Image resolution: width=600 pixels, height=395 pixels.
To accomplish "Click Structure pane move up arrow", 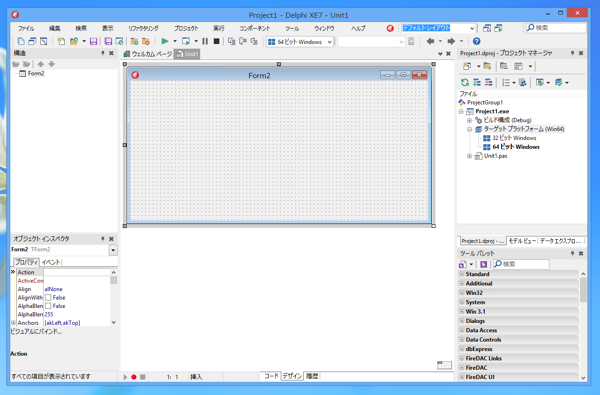I will pos(41,64).
